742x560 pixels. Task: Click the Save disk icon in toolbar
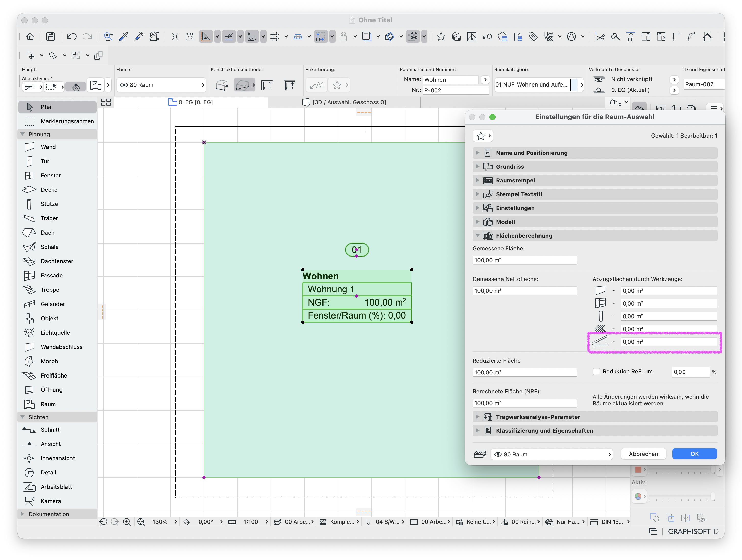(x=50, y=36)
